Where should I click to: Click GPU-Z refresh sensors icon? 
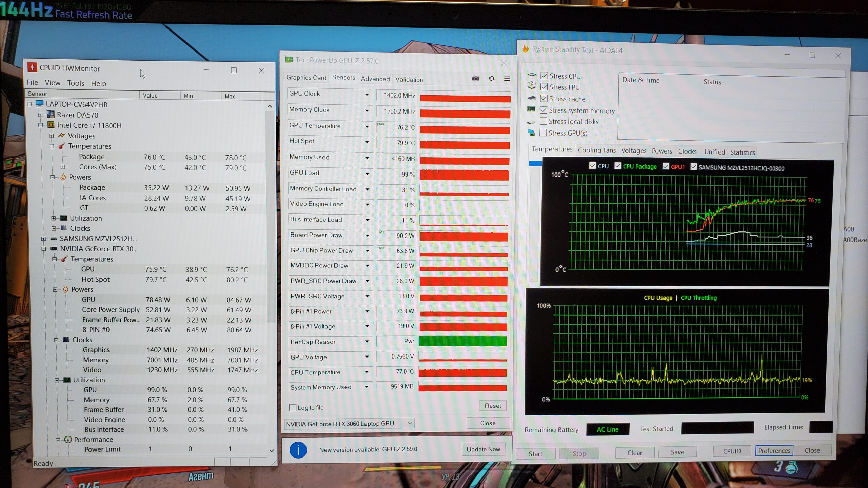[491, 79]
